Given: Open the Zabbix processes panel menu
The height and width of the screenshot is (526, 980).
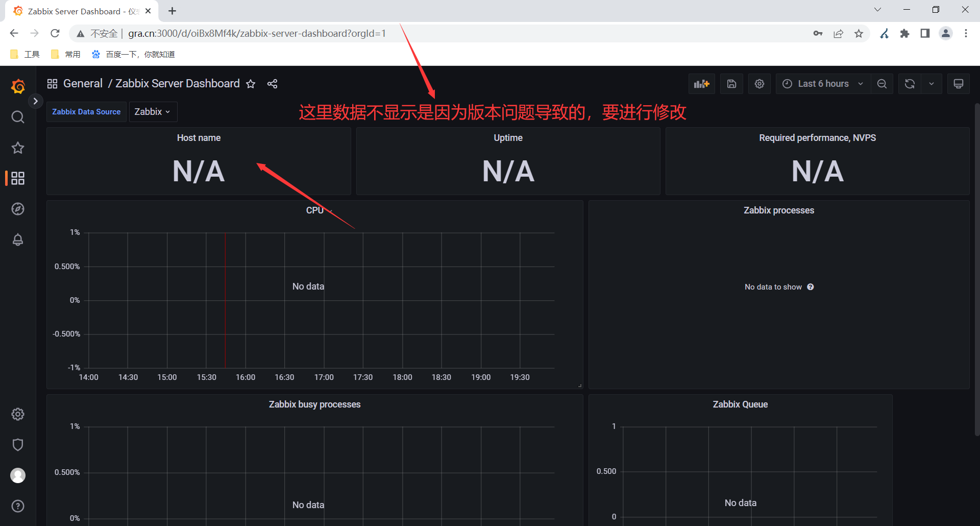Looking at the screenshot, I should 779,210.
